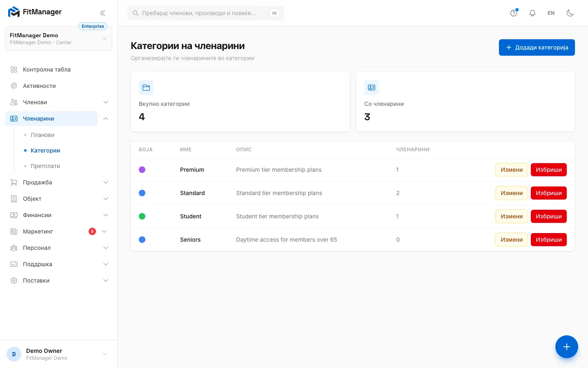Open the Планови submenu item
Image resolution: width=588 pixels, height=368 pixels.
click(x=42, y=135)
